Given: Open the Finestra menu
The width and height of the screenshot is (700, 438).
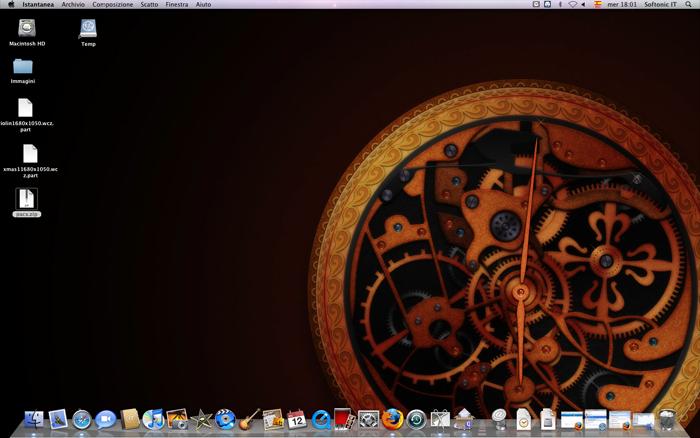Looking at the screenshot, I should point(177,4).
